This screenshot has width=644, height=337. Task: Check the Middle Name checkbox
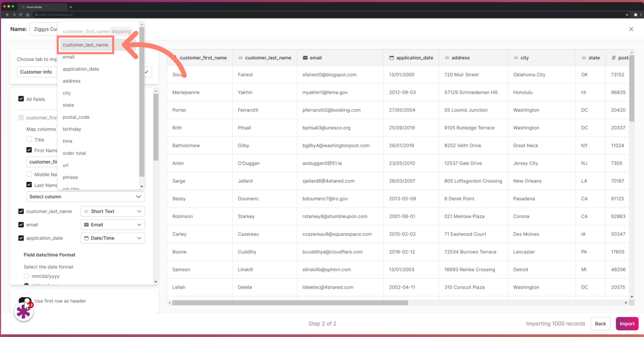click(29, 174)
